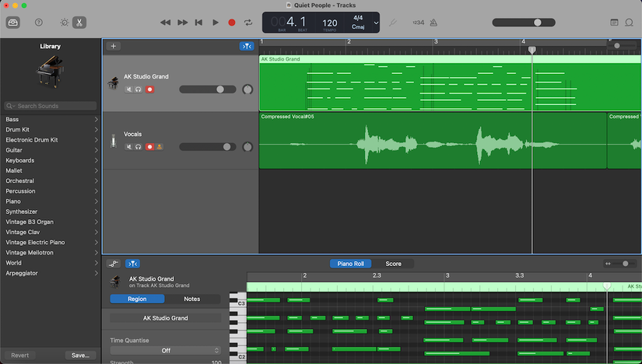The width and height of the screenshot is (642, 364).
Task: Toggle Catch Playhead in the tracks area
Action: pos(247,46)
